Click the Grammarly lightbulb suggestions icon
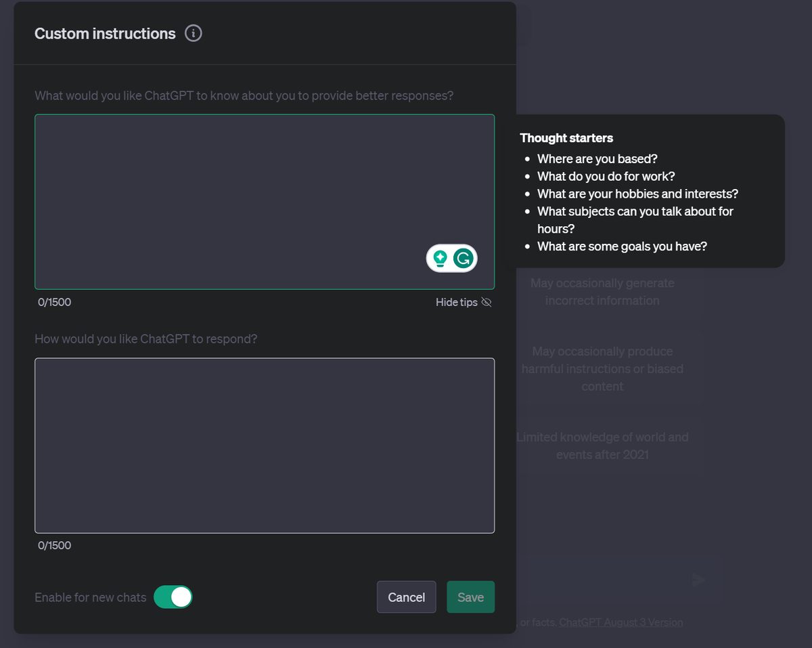Viewport: 812px width, 648px height. (440, 258)
